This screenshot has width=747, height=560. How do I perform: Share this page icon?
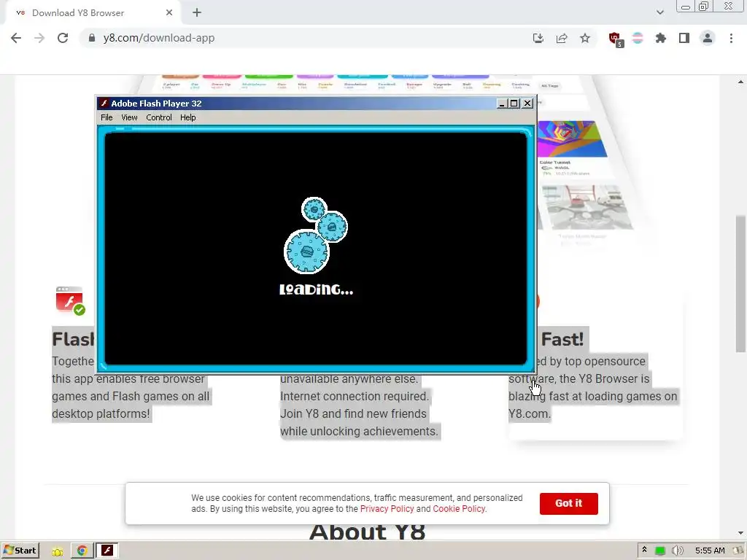tap(562, 38)
